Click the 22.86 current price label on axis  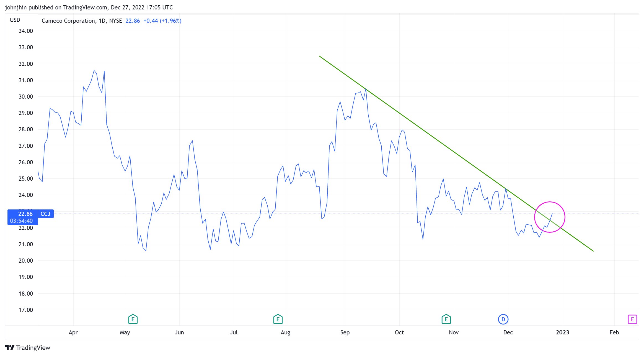(25, 214)
